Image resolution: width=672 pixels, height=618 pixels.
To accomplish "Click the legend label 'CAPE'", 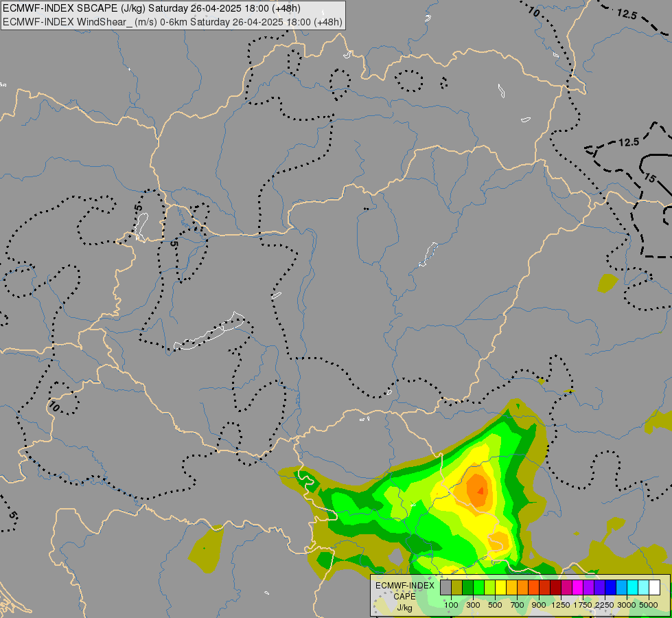I will [404, 597].
